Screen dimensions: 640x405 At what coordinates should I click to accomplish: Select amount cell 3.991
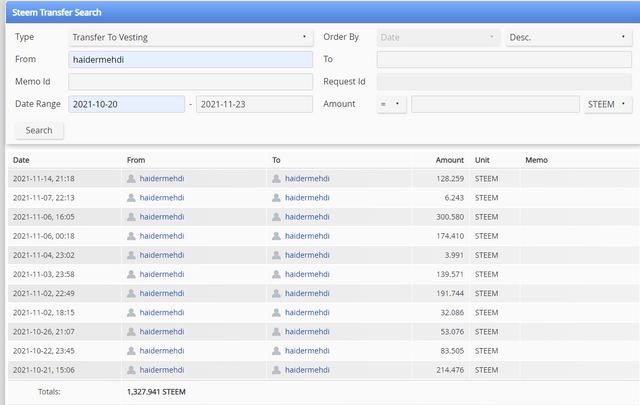coord(454,255)
